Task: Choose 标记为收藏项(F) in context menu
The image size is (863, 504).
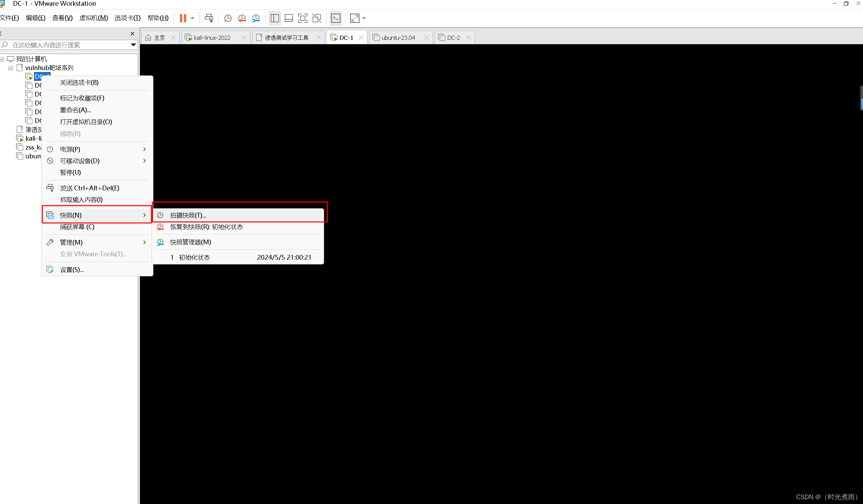Action: pyautogui.click(x=97, y=98)
